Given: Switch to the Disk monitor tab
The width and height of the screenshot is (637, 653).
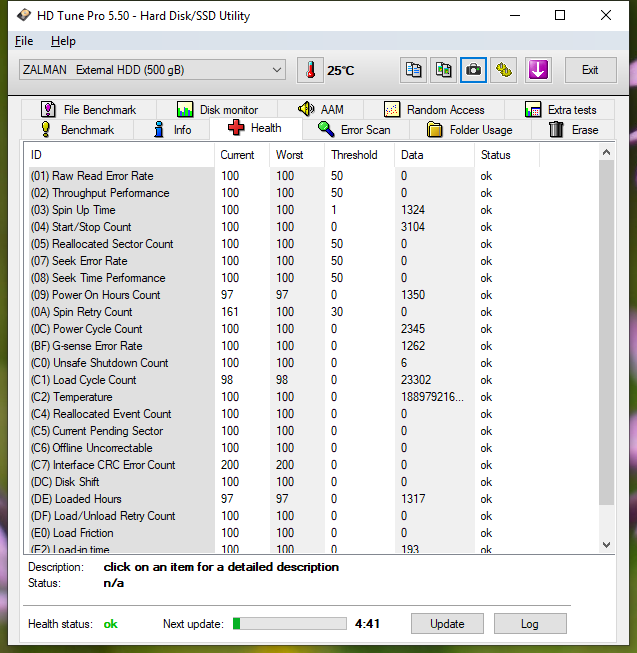Looking at the screenshot, I should click(x=217, y=110).
